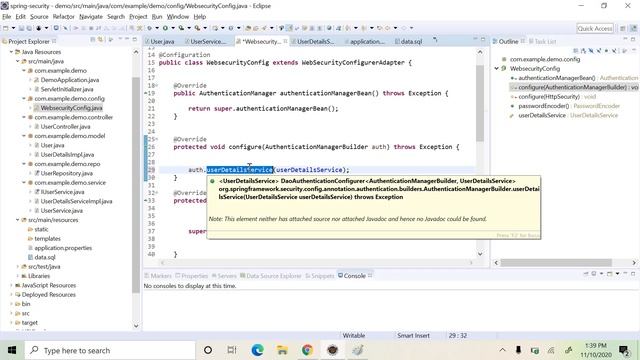
Task: Toggle Hide Fields in Outline toolbar
Action: tap(591, 51)
